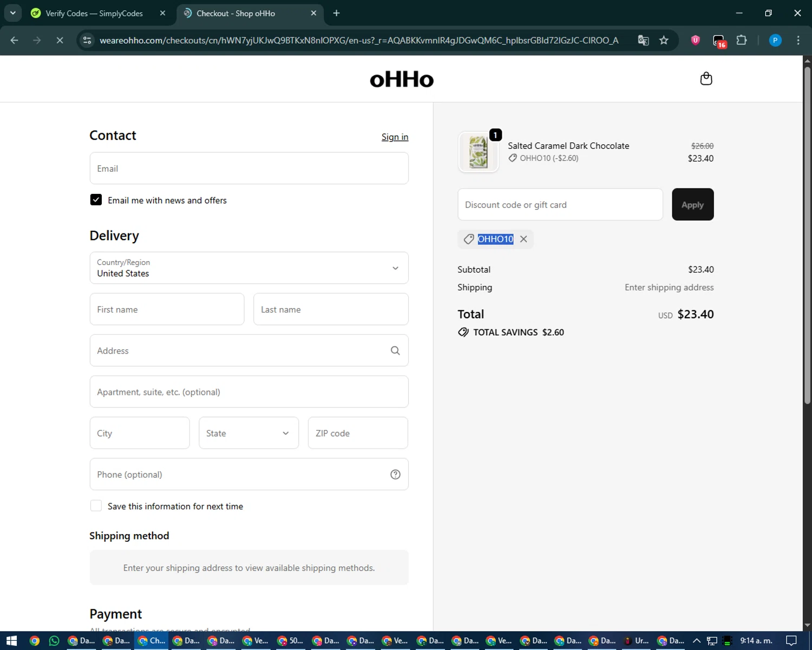Close the Verify Codes — SimplyCodes tab
812x650 pixels.
(x=162, y=13)
